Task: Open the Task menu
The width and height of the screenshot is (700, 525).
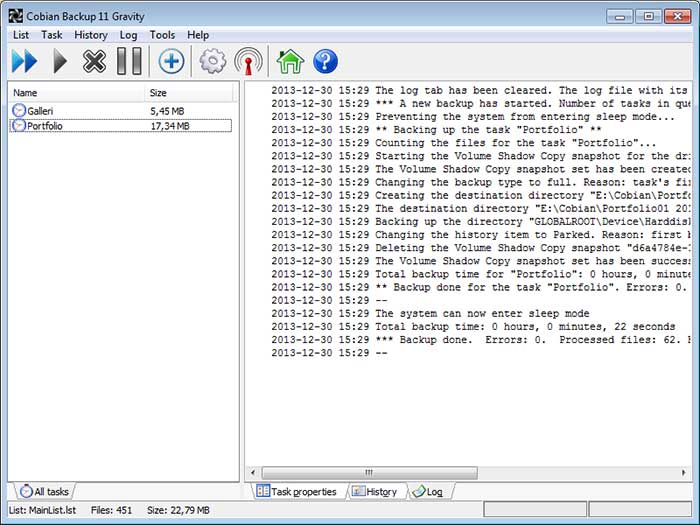Action: [52, 35]
